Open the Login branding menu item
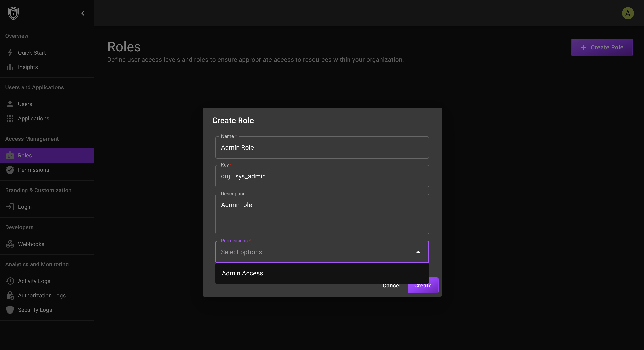Screen dimensions: 644x350 25,207
